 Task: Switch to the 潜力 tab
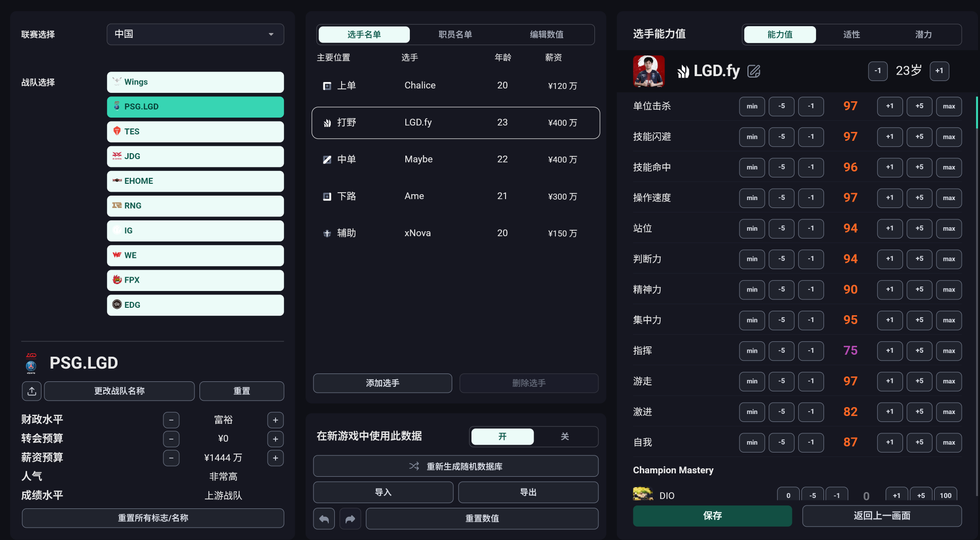point(923,35)
